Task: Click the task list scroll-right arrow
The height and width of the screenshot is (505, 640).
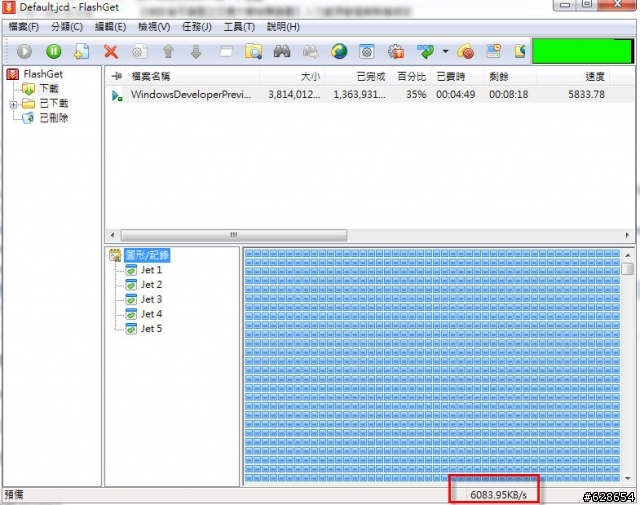Action: (627, 235)
